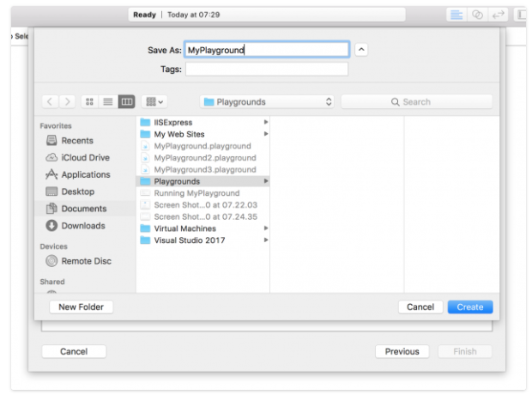532x401 pixels.
Task: Select Desktop in sidebar
Action: tap(70, 191)
